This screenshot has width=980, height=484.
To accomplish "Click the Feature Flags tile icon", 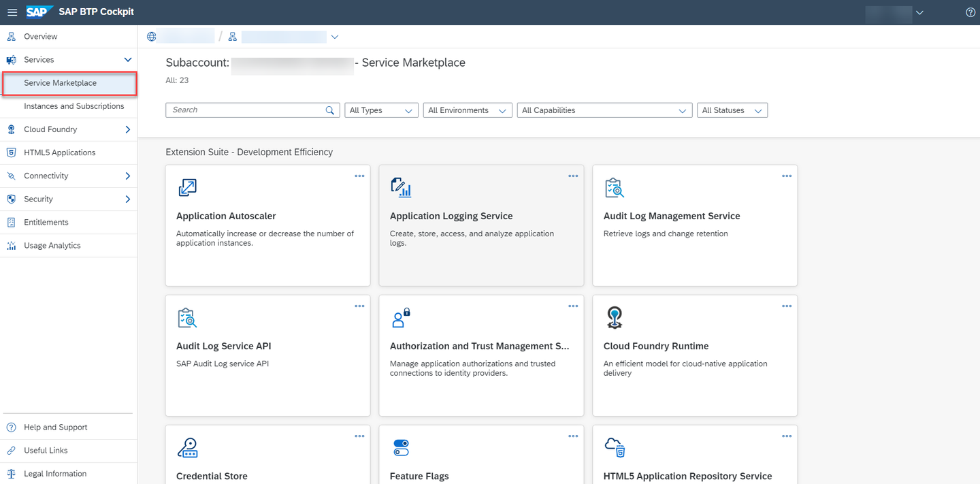I will point(401,448).
